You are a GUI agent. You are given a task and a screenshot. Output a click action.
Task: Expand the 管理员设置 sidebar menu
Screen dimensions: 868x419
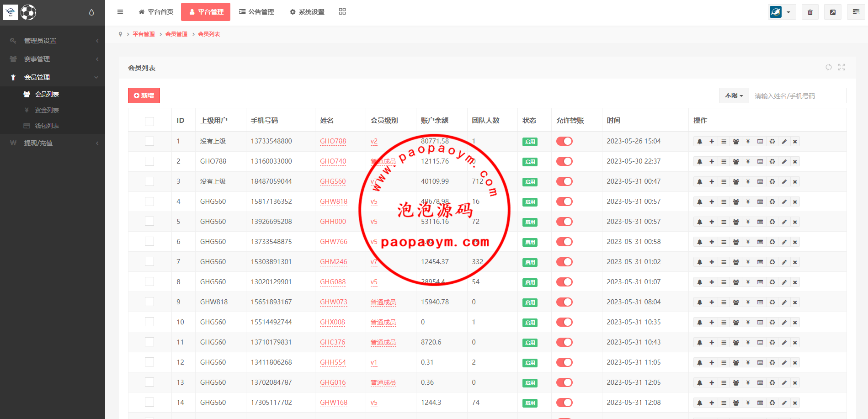[x=53, y=41]
